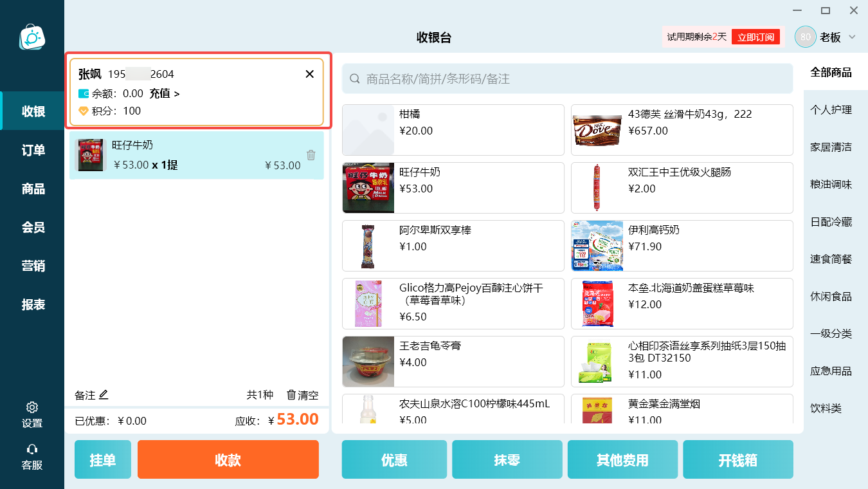Remove 旺仔牛奶 with the trash icon

point(311,155)
